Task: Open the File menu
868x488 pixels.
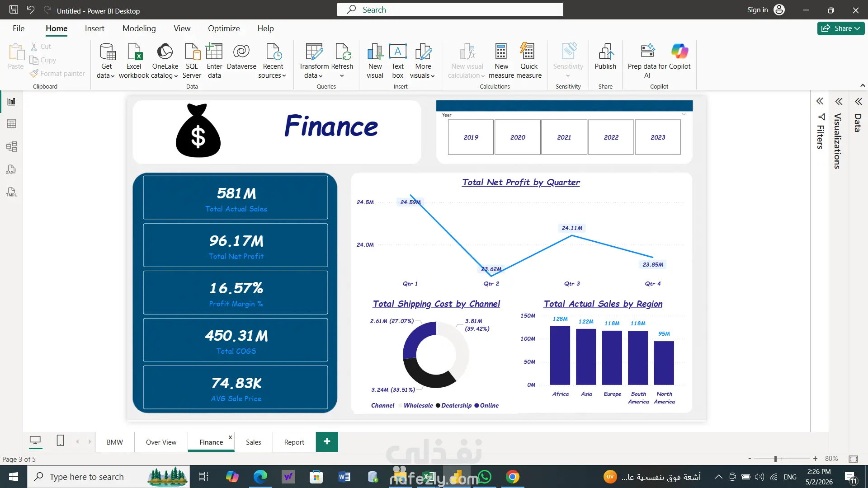Action: pos(19,28)
